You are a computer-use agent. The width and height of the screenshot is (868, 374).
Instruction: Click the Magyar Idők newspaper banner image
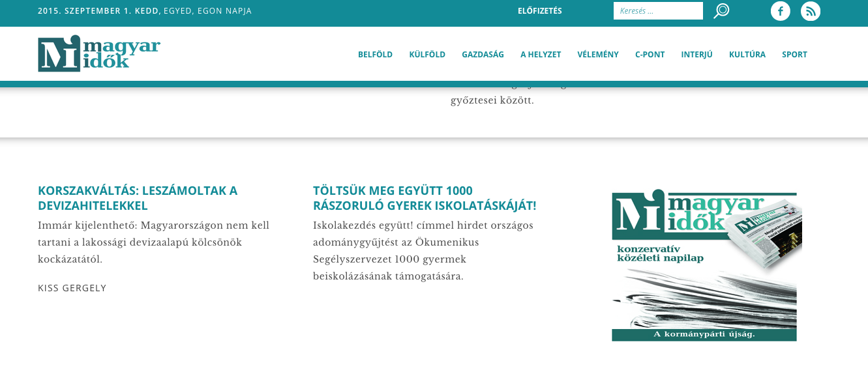pos(704,265)
